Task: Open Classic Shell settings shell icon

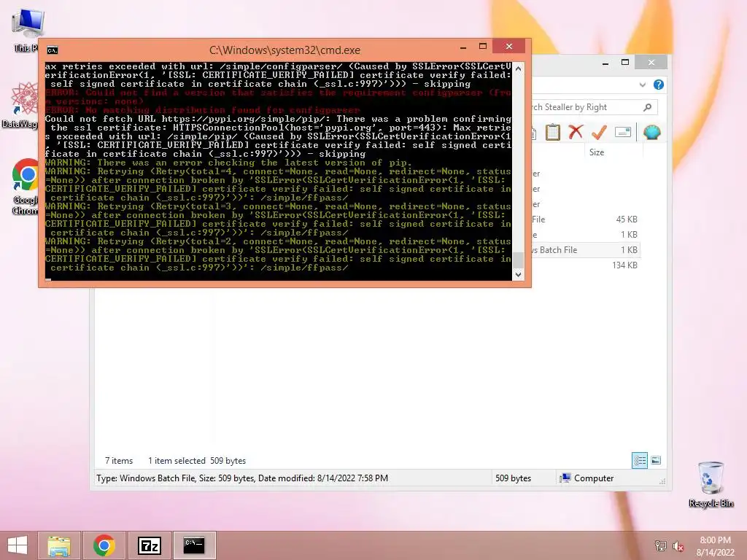Action: (x=651, y=132)
